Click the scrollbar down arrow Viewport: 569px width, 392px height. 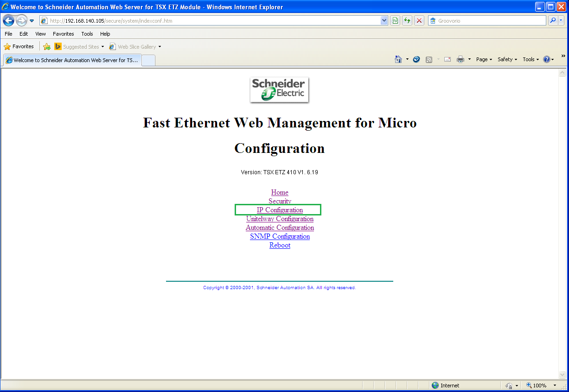(x=563, y=375)
